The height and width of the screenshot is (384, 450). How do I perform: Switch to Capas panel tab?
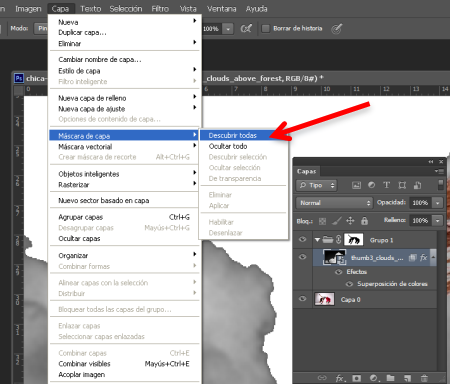pyautogui.click(x=306, y=171)
